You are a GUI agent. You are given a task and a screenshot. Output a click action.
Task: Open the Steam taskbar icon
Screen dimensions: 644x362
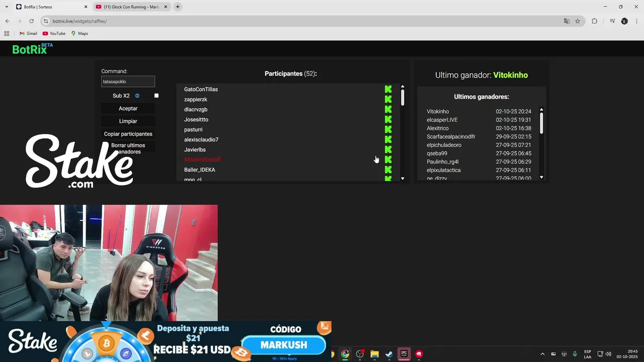pos(389,354)
